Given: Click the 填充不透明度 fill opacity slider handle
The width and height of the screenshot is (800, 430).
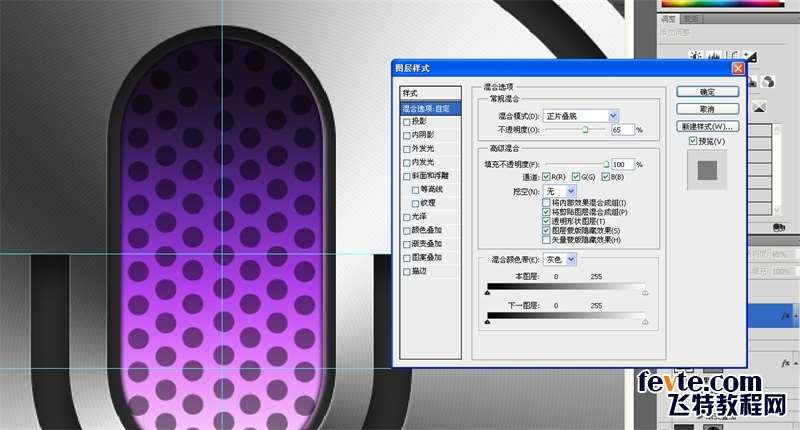Looking at the screenshot, I should pyautogui.click(x=606, y=164).
